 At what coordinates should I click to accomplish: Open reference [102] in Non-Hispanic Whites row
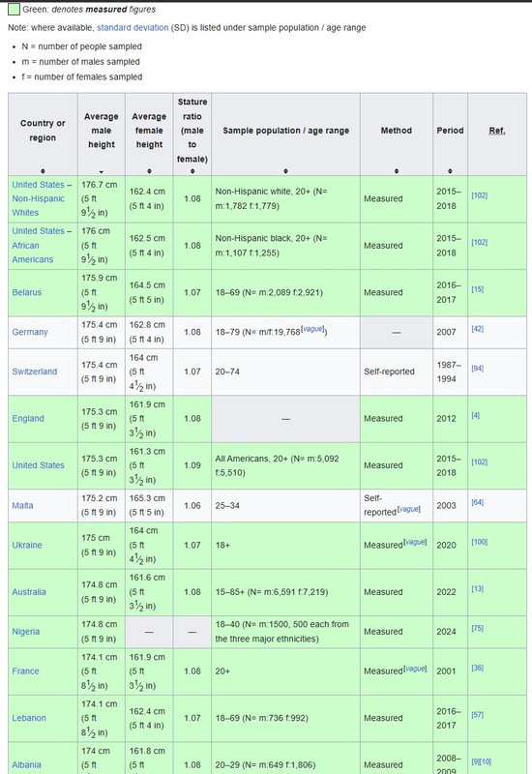point(479,195)
